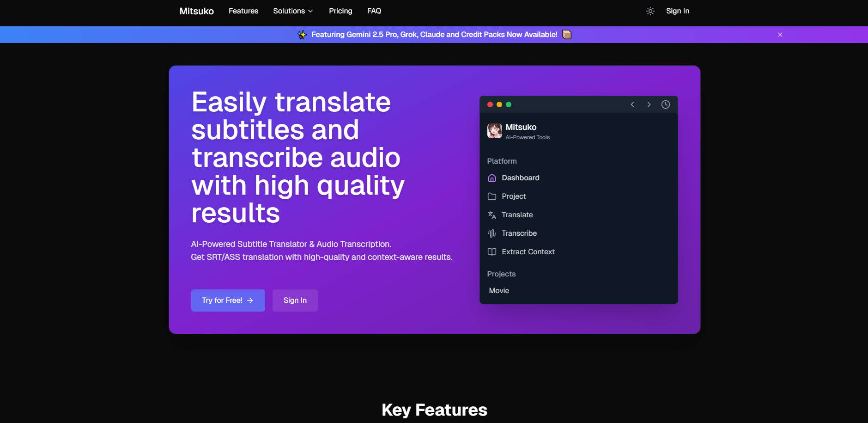Click the Mitsuko avatar image
Image resolution: width=868 pixels, height=423 pixels.
(x=494, y=131)
